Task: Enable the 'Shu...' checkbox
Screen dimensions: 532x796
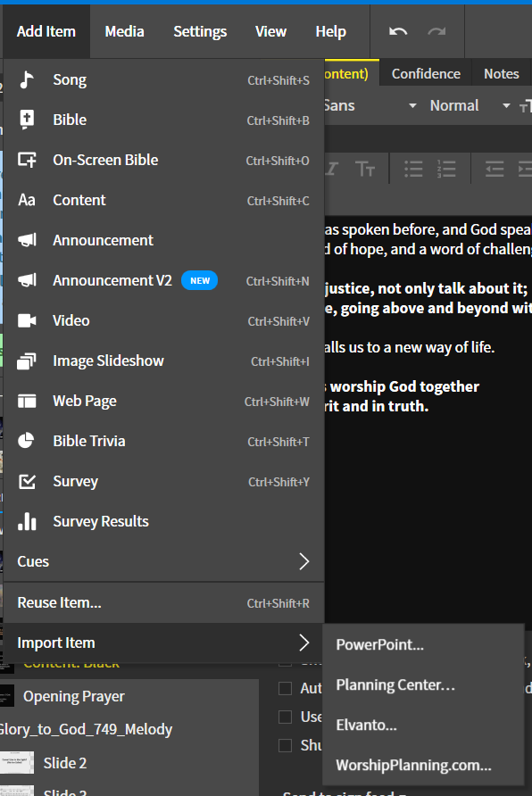Action: coord(283,747)
